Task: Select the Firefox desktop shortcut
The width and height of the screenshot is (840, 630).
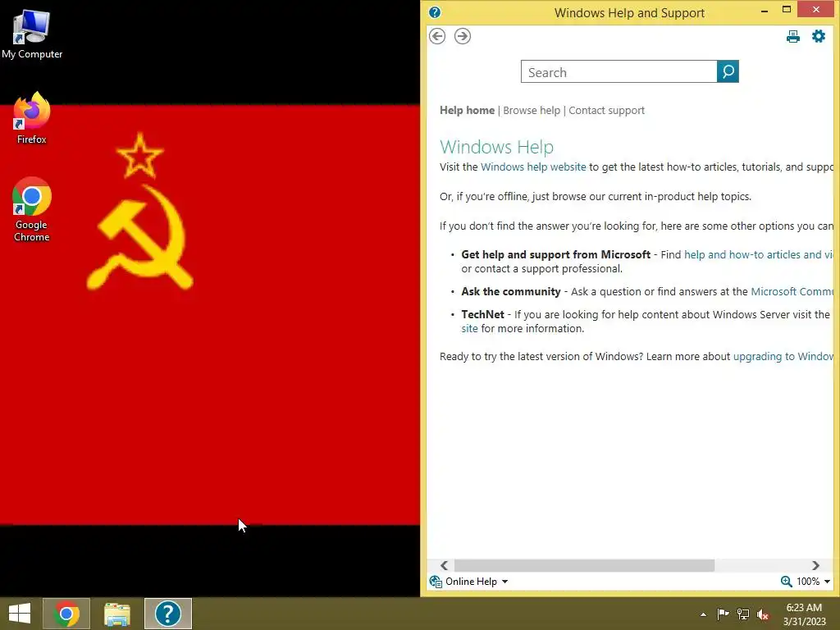Action: click(x=32, y=118)
